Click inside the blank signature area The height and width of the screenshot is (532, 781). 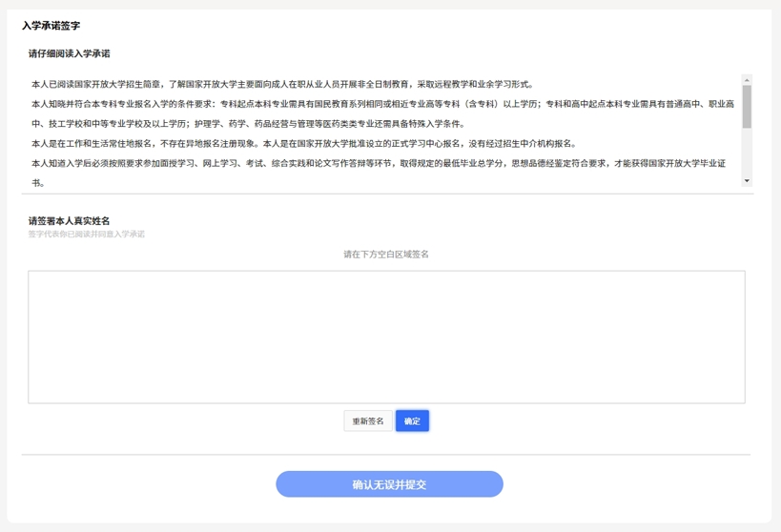click(386, 338)
